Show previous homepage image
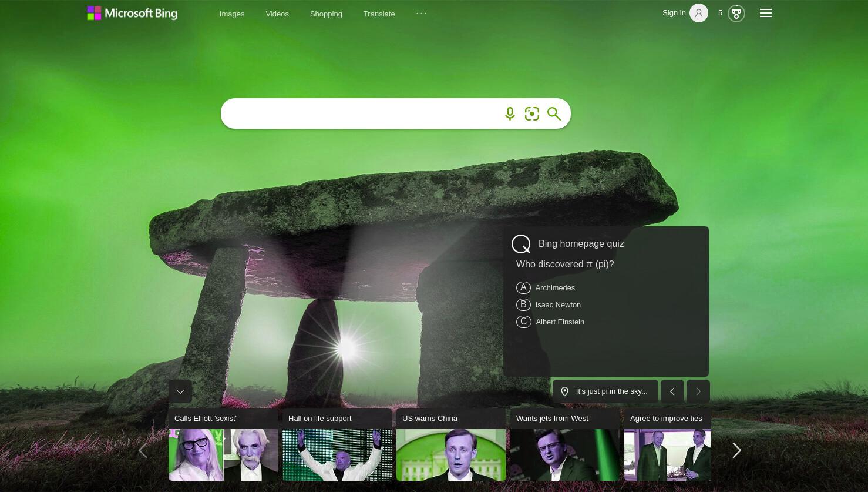Viewport: 868px width, 492px height. 672,391
